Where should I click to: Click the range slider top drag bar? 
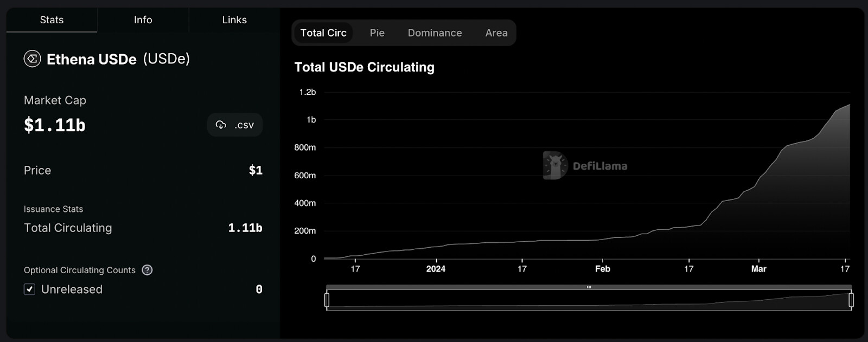pyautogui.click(x=589, y=287)
